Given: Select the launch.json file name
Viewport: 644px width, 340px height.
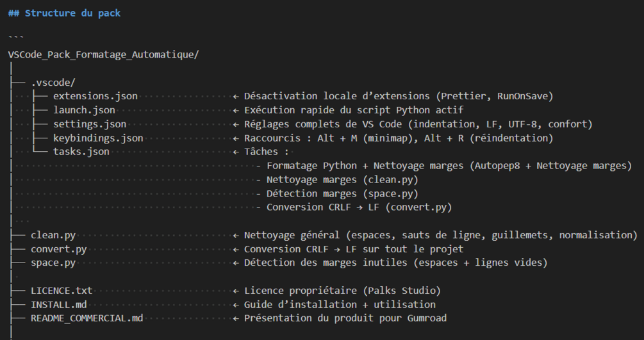Looking at the screenshot, I should point(84,110).
